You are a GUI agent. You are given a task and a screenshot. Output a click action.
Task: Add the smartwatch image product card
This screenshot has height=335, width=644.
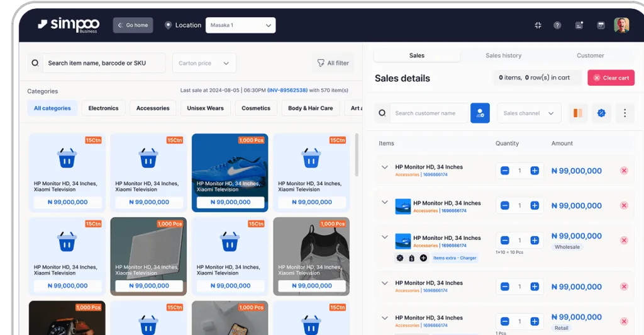[67, 318]
